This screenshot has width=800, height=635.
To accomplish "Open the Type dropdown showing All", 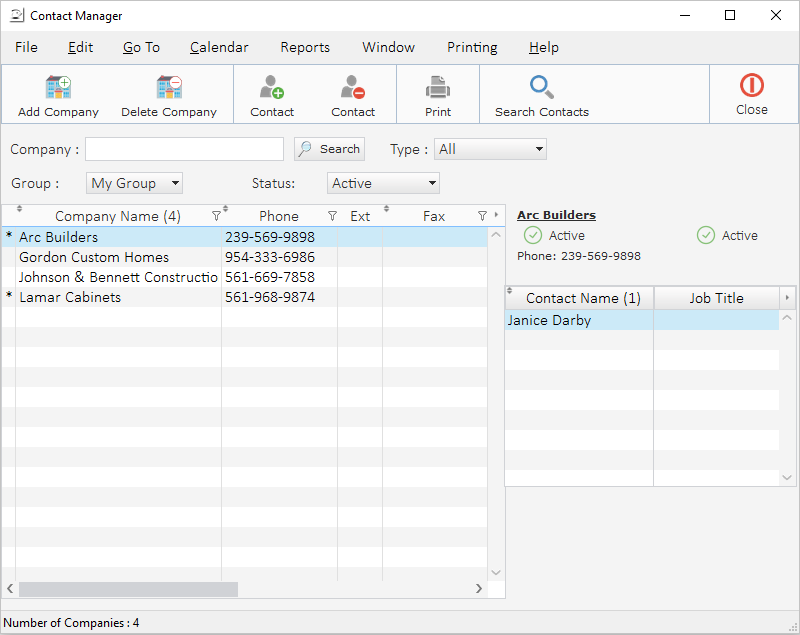I will click(x=490, y=149).
